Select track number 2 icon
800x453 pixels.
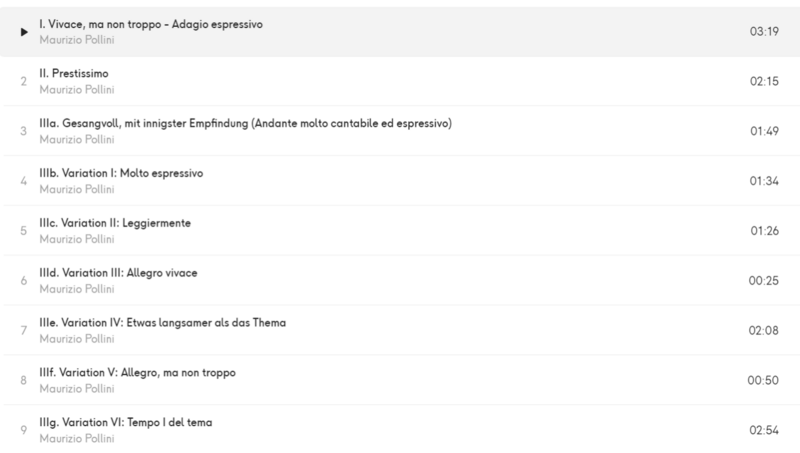pos(23,82)
